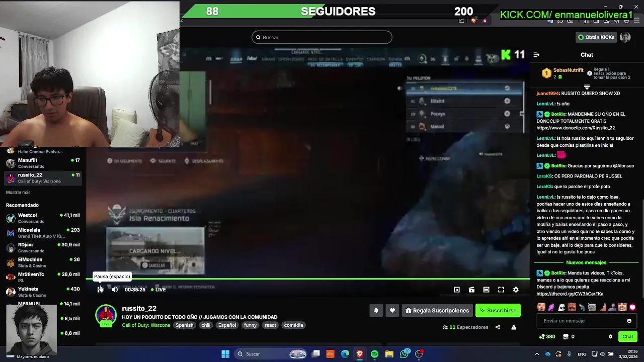Open Westcol recommended channel

(x=43, y=218)
